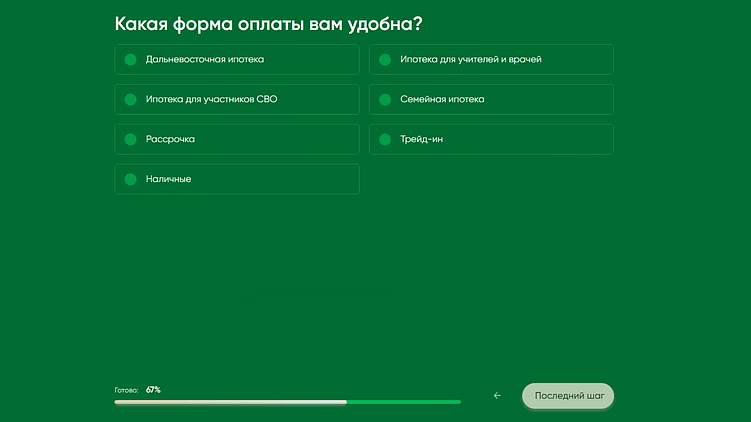Click the quiz progress bar

tap(288, 402)
